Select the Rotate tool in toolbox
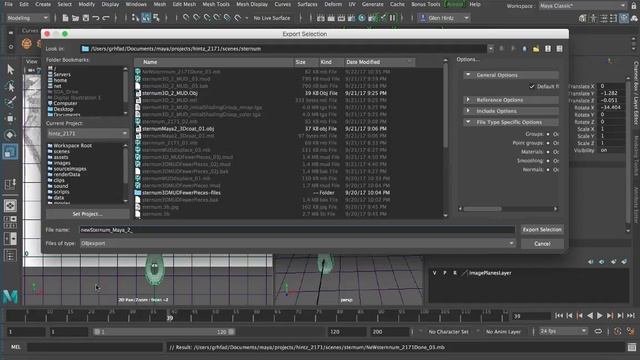The height and width of the screenshot is (360, 640). [x=11, y=135]
